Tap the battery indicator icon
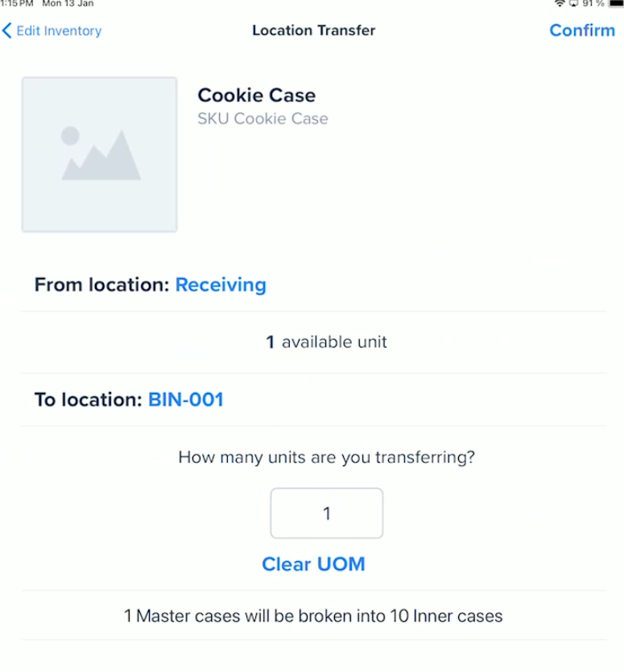The image size is (624, 672). (616, 3)
